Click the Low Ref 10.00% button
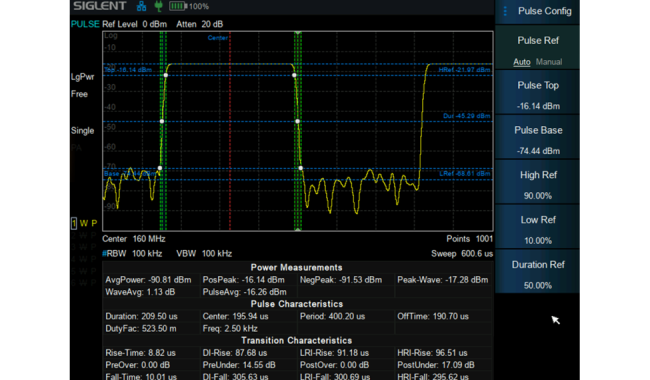650x380 pixels. 538,230
